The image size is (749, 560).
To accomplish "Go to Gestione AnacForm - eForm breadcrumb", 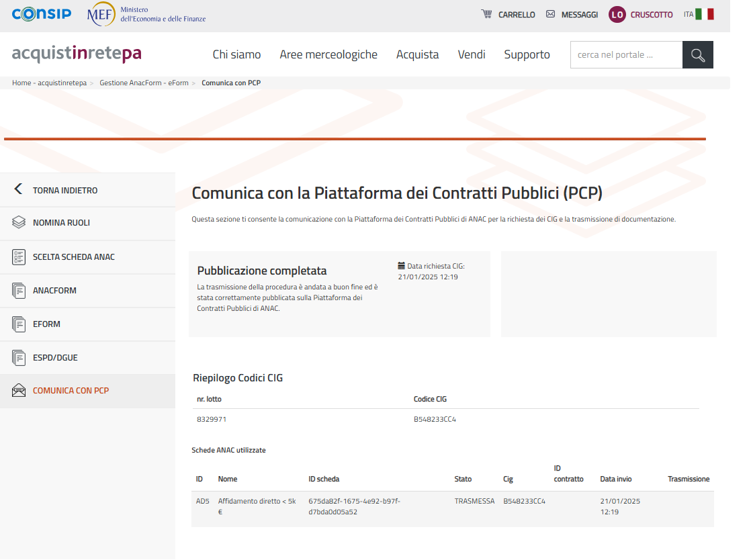I will [x=144, y=83].
